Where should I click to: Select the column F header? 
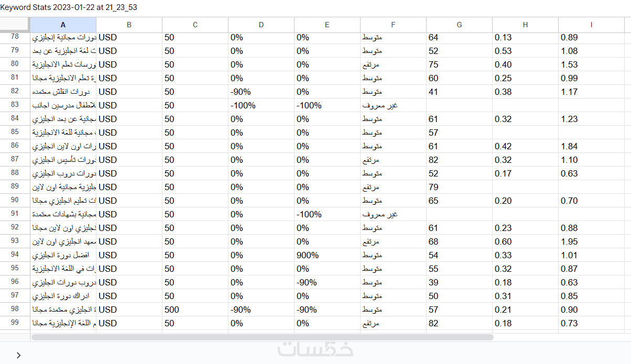point(393,25)
